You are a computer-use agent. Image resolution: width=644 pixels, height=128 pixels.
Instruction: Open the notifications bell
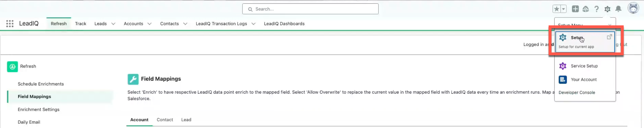point(618,9)
